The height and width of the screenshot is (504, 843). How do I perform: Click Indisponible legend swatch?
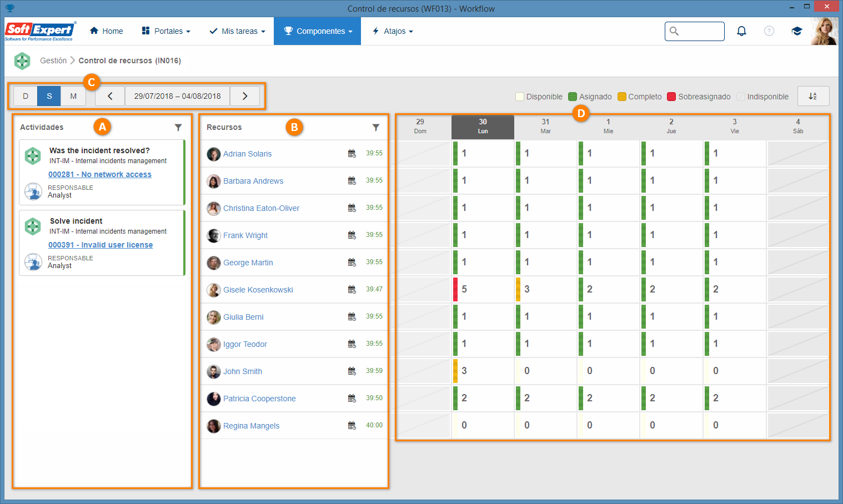click(741, 97)
